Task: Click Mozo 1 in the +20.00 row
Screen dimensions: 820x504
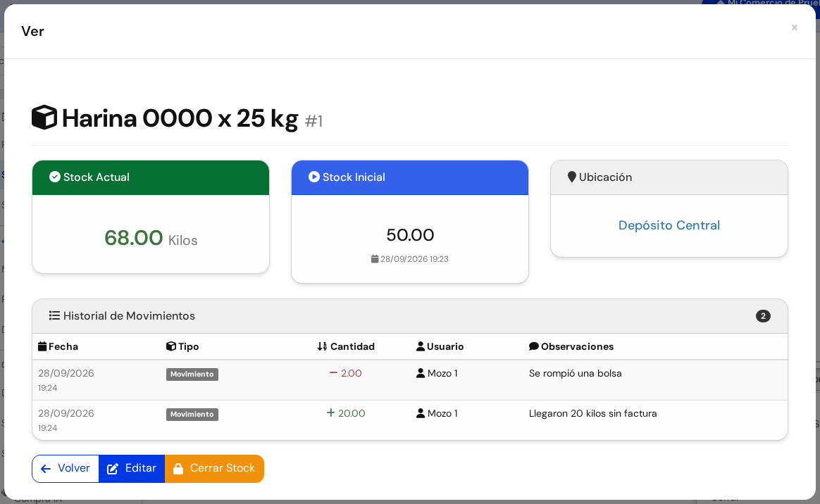Action: coord(442,413)
